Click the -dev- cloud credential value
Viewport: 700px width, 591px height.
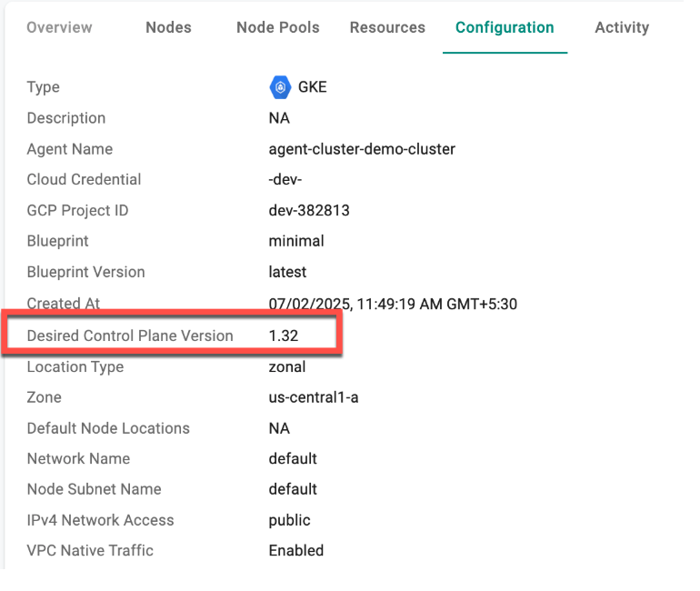click(x=285, y=179)
